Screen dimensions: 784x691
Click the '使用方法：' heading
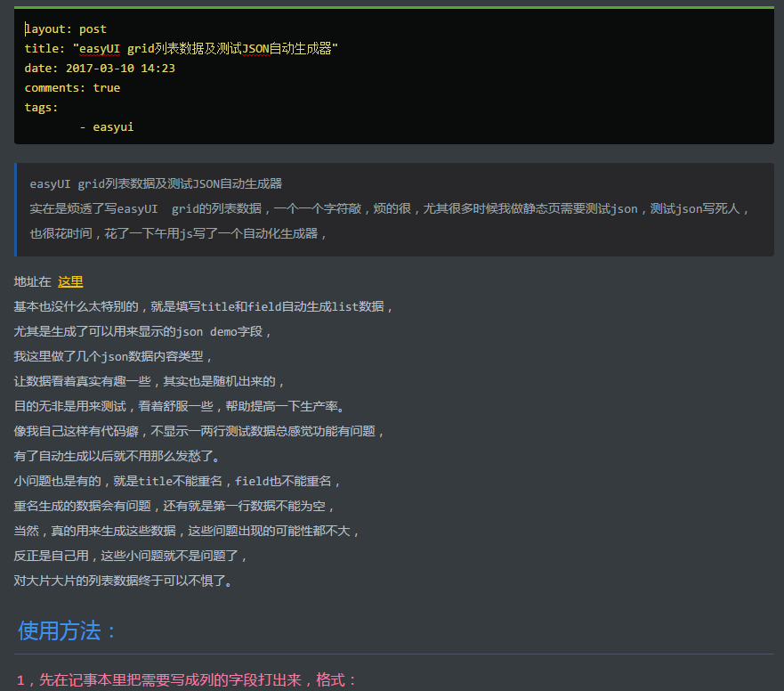coord(68,630)
